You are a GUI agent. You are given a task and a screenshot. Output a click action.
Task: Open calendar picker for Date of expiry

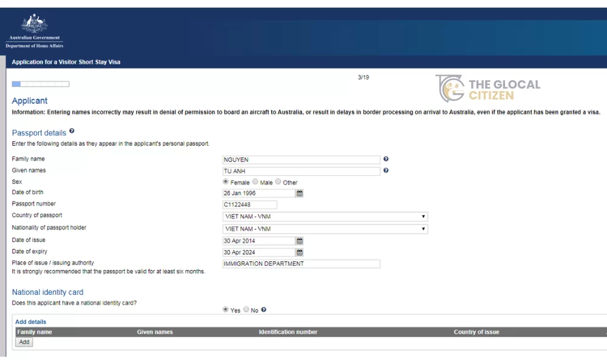299,252
